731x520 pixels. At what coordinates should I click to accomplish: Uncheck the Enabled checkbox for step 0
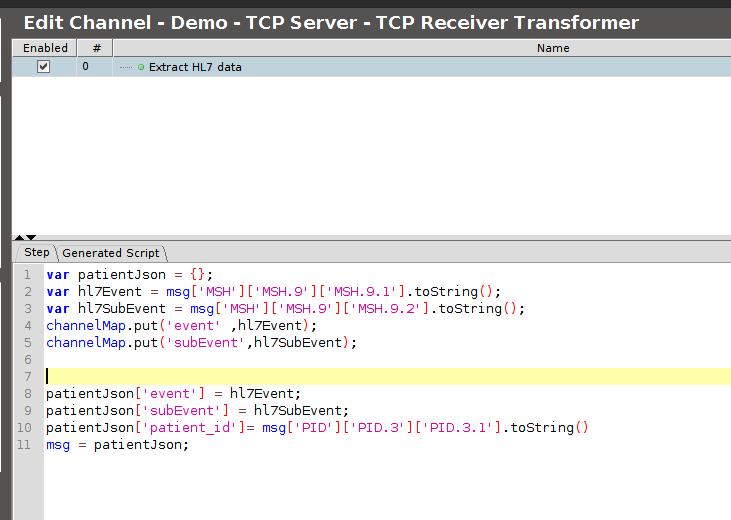[x=43, y=67]
